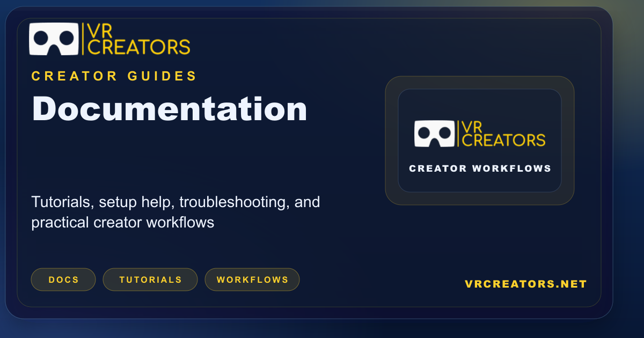Viewport: 644px width, 338px height.
Task: Click the text line 'practical creator workflows'
Action: coord(123,222)
